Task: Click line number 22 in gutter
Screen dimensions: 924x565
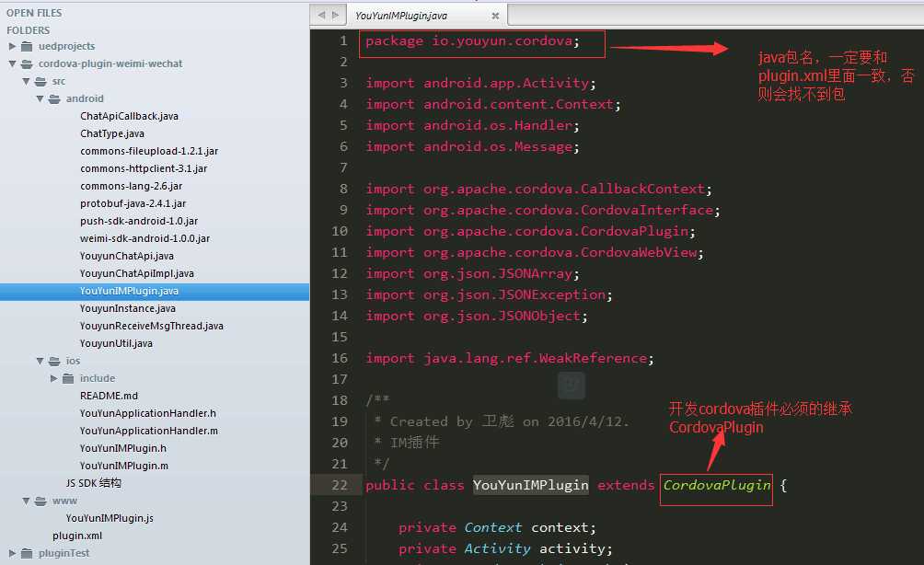Action: 340,485
